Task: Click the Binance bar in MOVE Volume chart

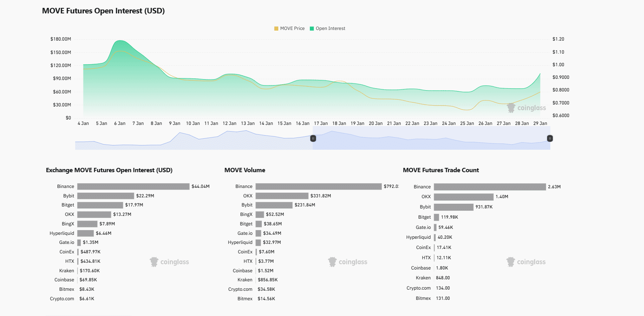Action: click(x=318, y=186)
